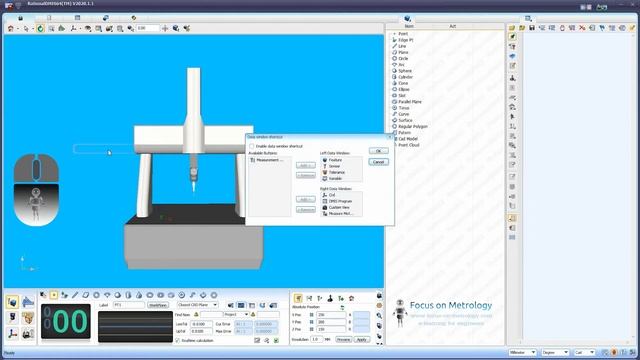This screenshot has width=640, height=360.
Task: Select the Line feature icon in bottom toolbar
Action: (x=75, y=295)
